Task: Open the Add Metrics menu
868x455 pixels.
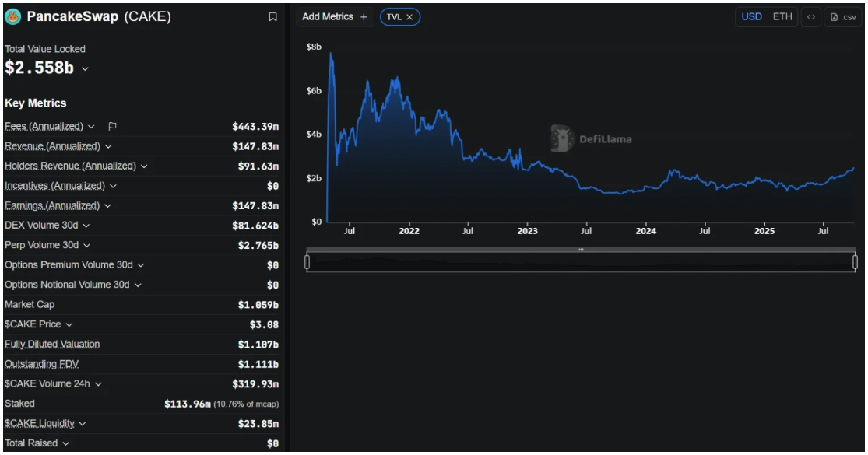Action: click(328, 17)
